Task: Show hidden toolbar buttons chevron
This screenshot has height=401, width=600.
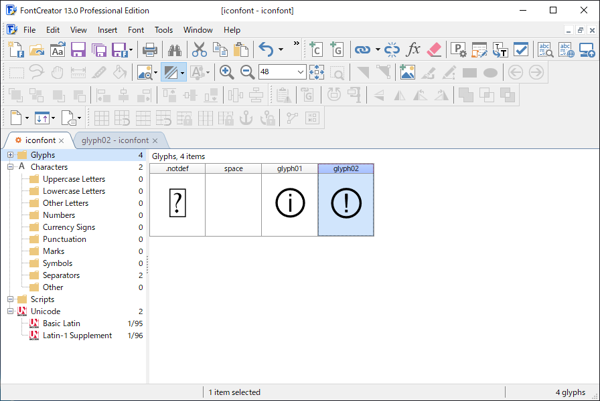Action: pos(296,43)
